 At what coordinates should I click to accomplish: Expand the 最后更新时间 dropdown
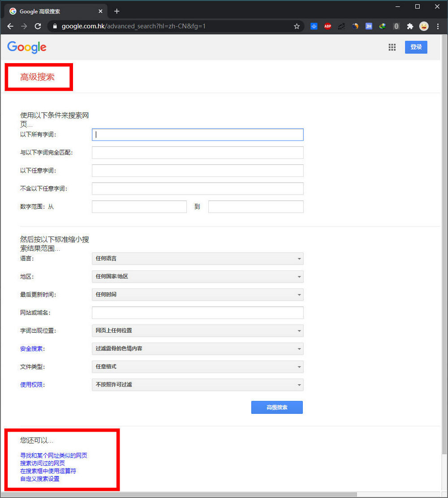(198, 295)
